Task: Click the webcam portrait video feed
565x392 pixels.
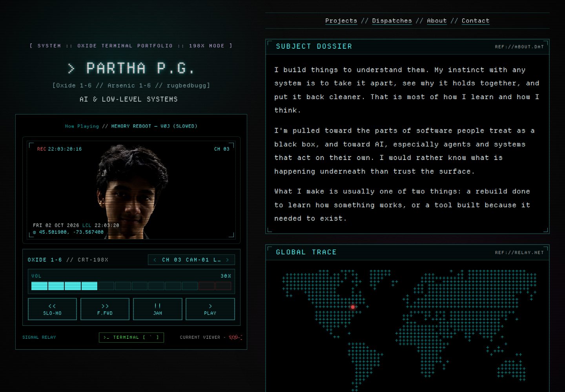Action: (131, 190)
